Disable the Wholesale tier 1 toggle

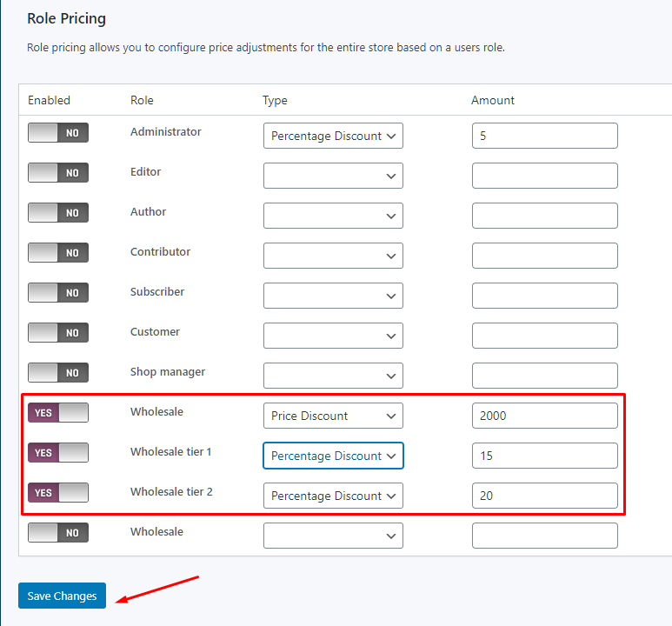click(x=58, y=453)
